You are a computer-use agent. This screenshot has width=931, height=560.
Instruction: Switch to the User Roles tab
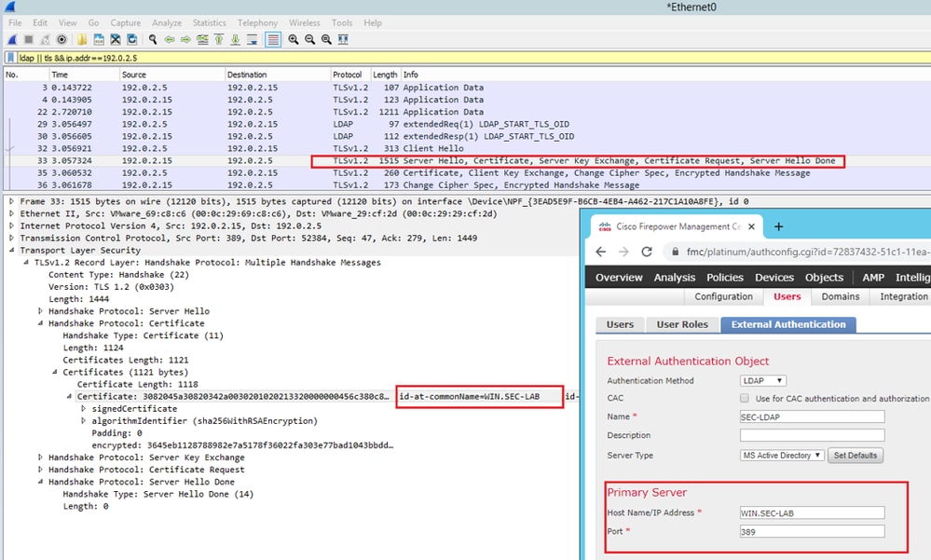(x=682, y=325)
